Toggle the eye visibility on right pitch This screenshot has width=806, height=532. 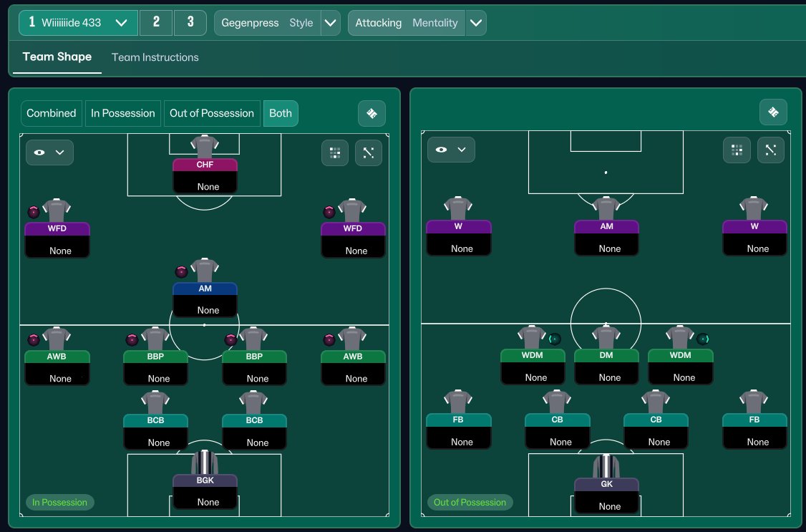tap(441, 150)
